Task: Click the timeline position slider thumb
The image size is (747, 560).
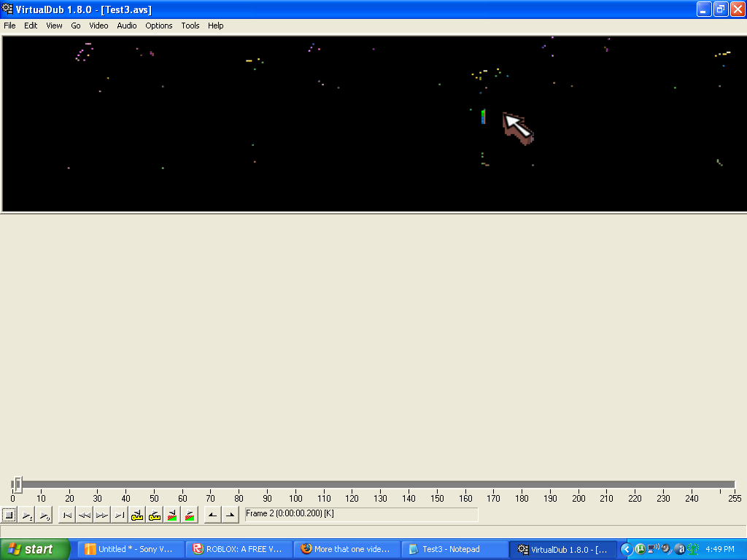Action: (x=18, y=485)
